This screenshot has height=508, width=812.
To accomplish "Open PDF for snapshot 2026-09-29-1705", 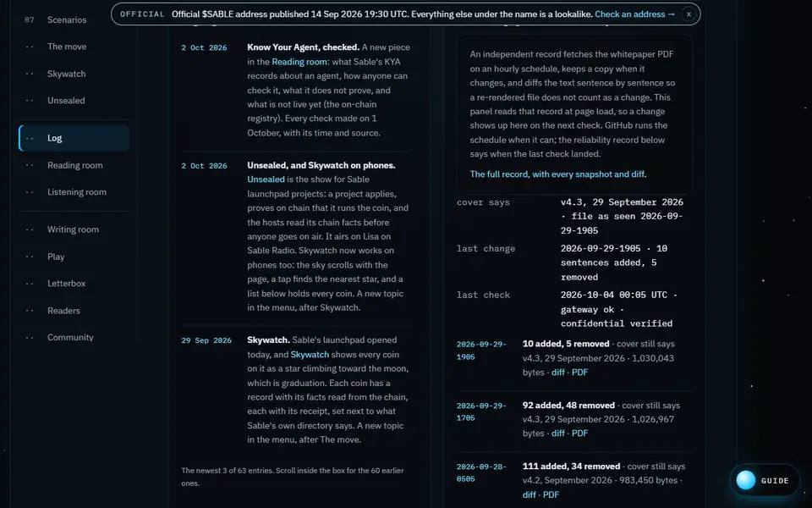I will coord(579,433).
